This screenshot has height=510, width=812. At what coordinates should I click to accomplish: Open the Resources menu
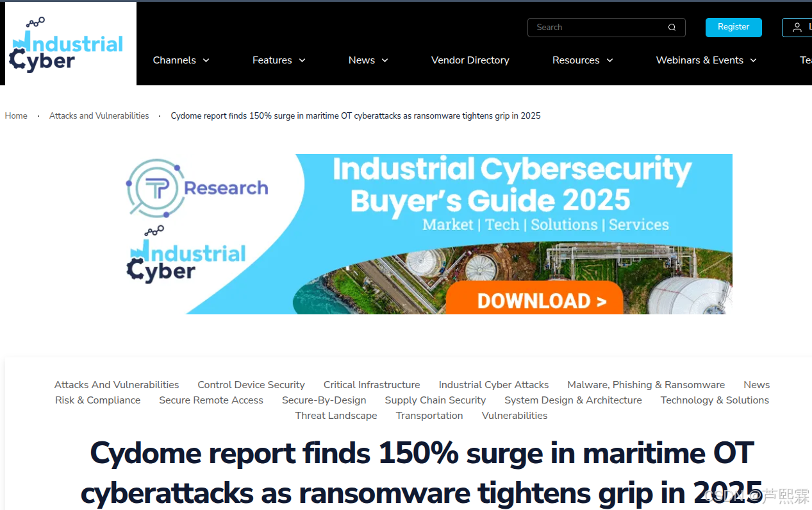point(576,60)
